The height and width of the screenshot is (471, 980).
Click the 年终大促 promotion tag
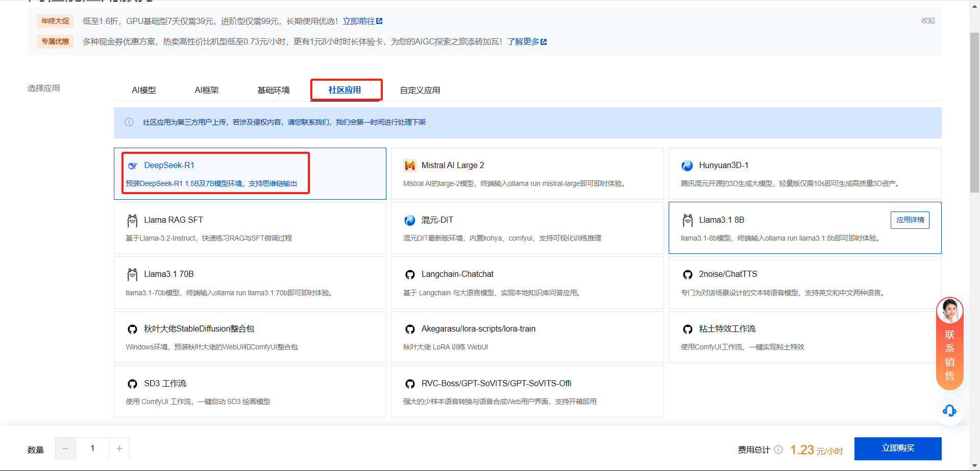[55, 21]
